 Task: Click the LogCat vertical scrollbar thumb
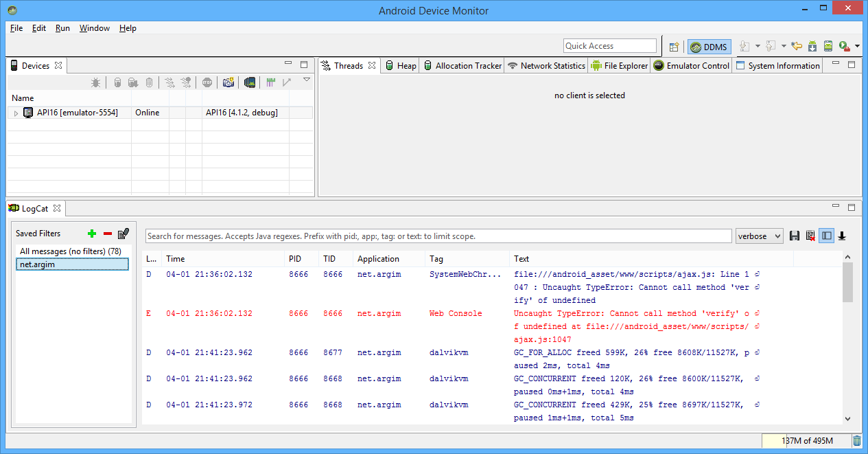[x=847, y=282]
